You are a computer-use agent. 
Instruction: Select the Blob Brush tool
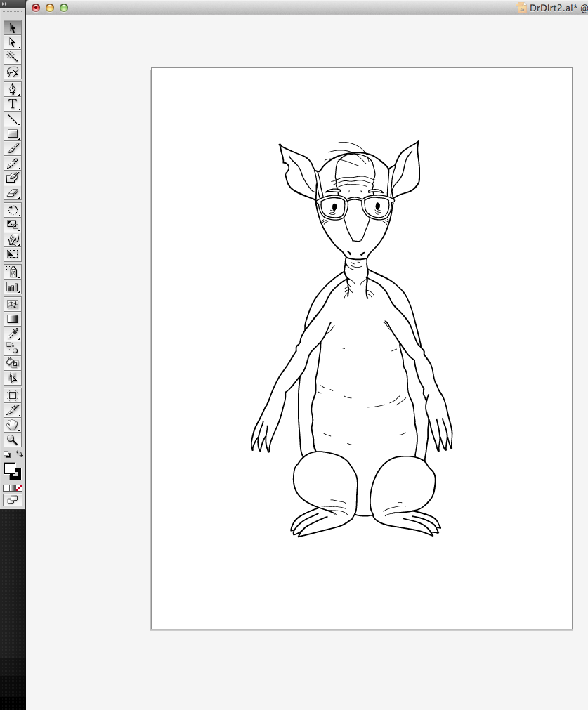coord(12,178)
